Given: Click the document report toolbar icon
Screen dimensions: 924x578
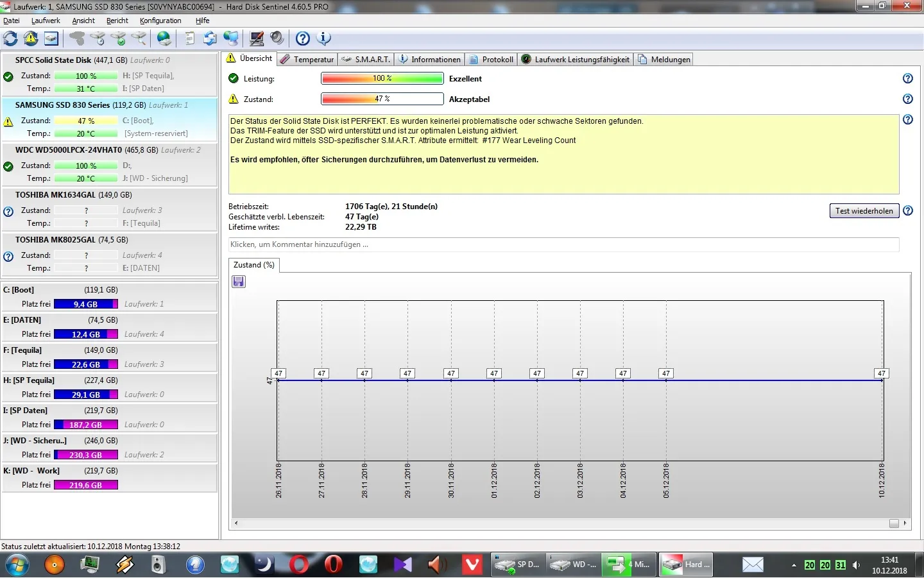Looking at the screenshot, I should click(190, 38).
